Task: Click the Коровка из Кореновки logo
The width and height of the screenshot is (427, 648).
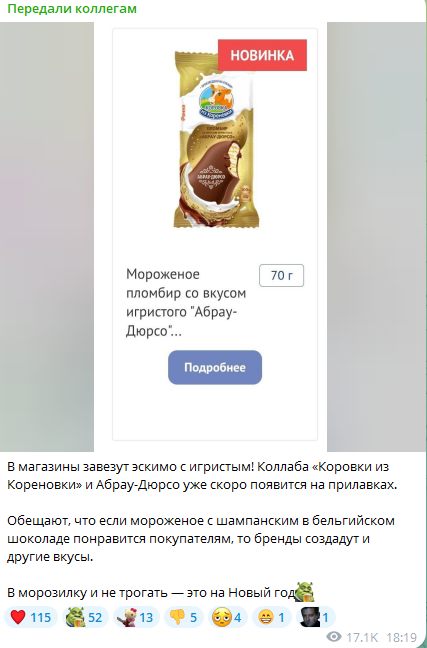Action: pyautogui.click(x=216, y=100)
